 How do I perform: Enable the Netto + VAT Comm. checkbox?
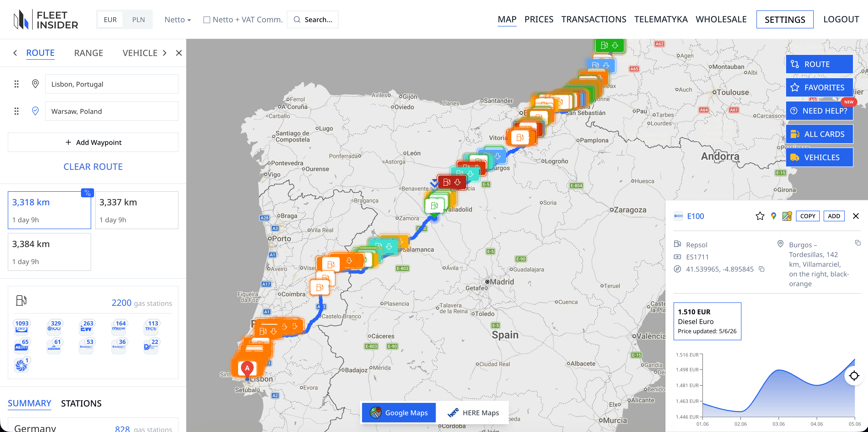tap(207, 20)
